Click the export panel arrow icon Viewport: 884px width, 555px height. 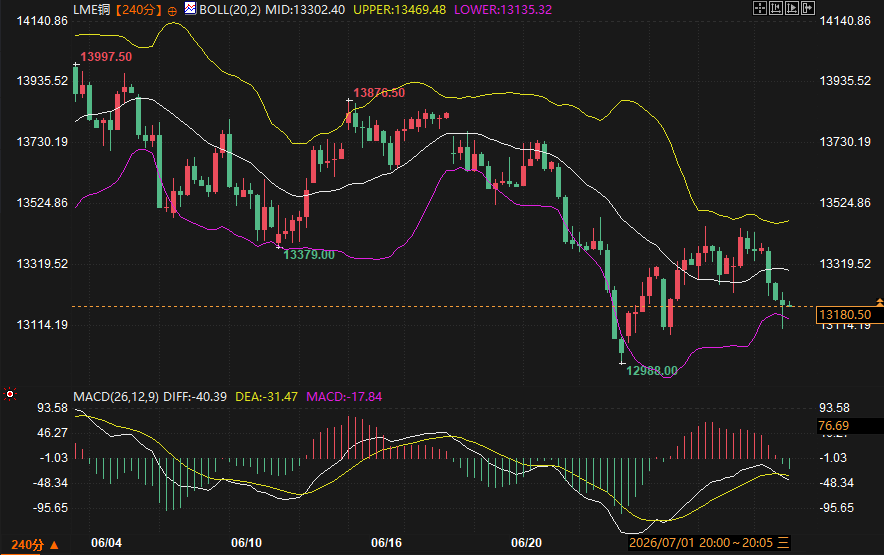808,8
